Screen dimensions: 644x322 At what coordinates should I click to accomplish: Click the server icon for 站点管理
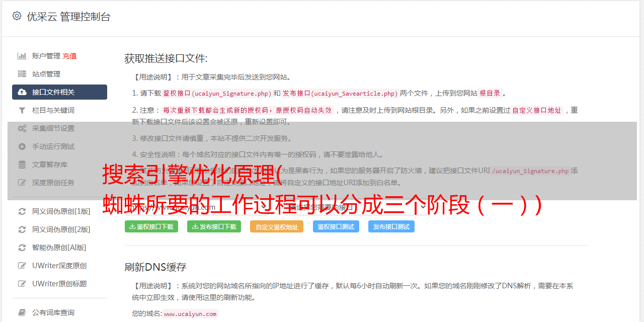point(22,74)
